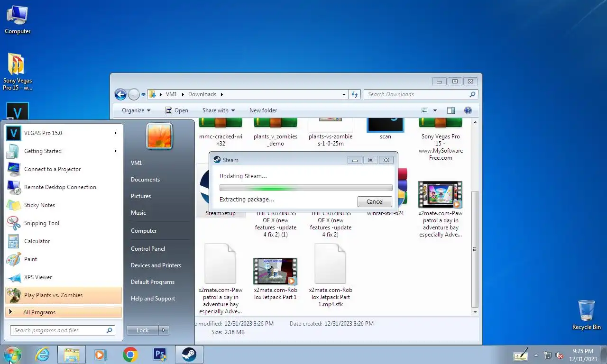Open Documents from Start menu

(145, 180)
